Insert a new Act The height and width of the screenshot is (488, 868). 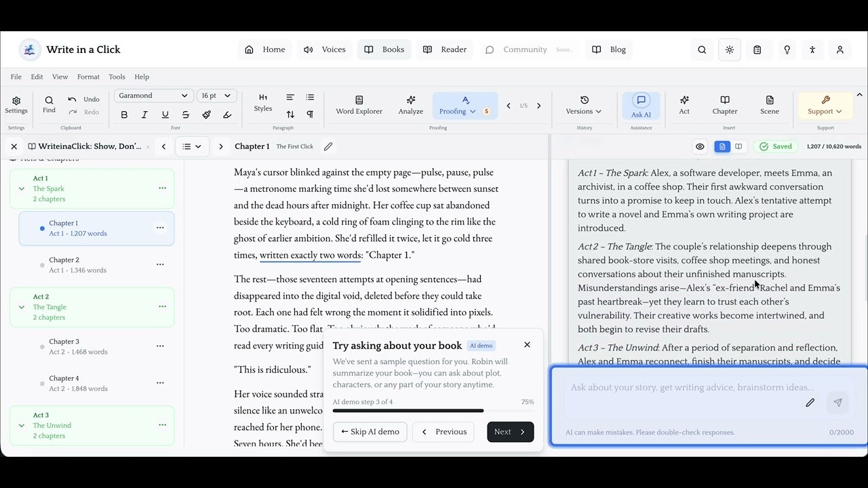point(684,105)
